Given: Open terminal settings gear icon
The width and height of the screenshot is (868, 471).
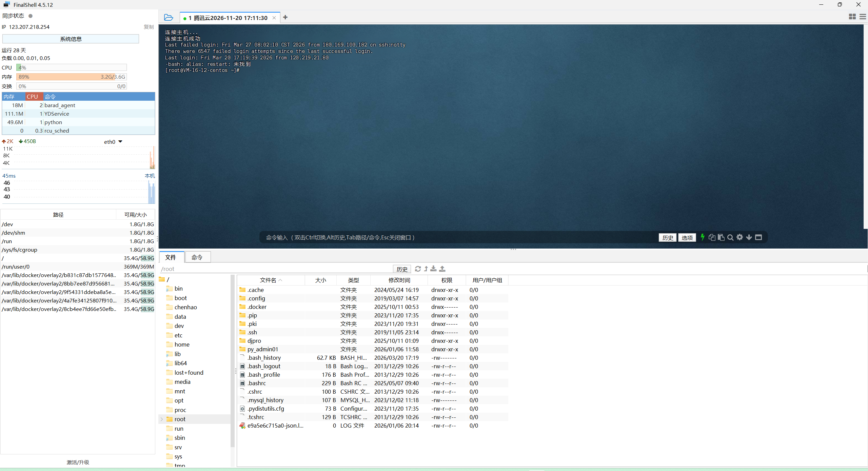Looking at the screenshot, I should click(740, 237).
